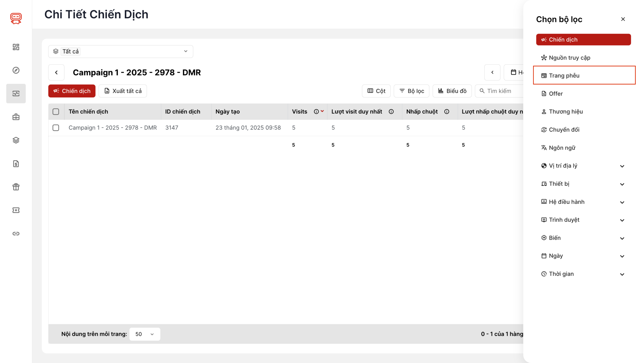Select the Offer filter option
The height and width of the screenshot is (363, 644).
555,94
